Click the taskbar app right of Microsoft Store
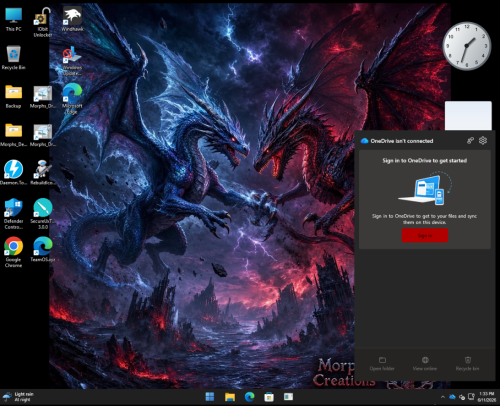 [x=288, y=397]
